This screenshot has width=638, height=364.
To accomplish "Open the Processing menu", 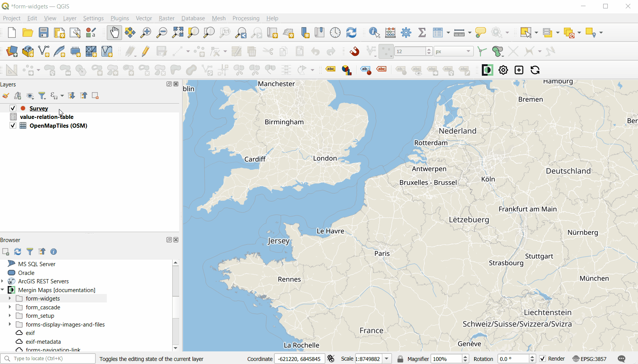I will [x=246, y=18].
